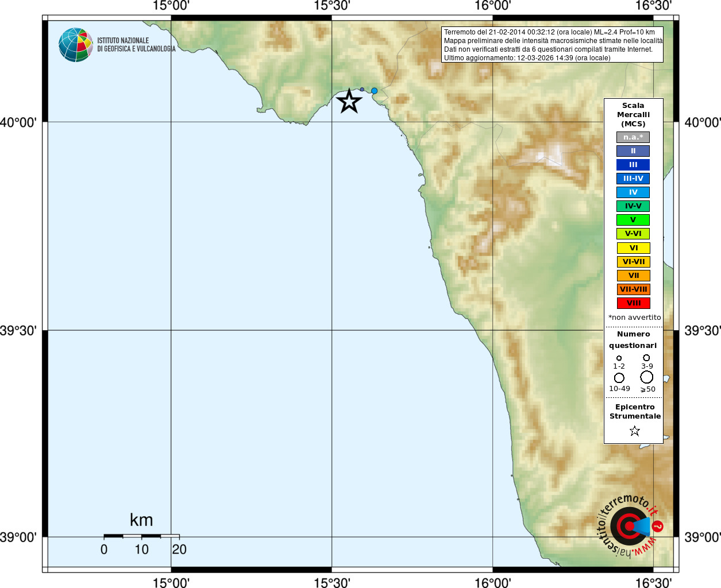Click the '*non avvertito' footnote text
The width and height of the screenshot is (721, 588).
[x=635, y=318]
